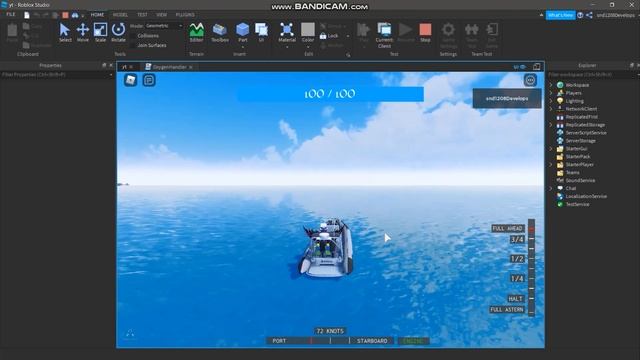Expand the StarterPlayer node
The height and width of the screenshot is (360, 640).
551,164
